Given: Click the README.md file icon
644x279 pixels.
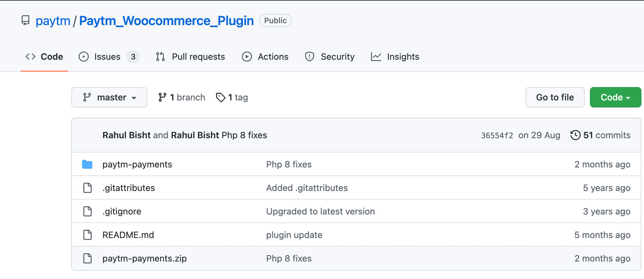Looking at the screenshot, I should 87,235.
